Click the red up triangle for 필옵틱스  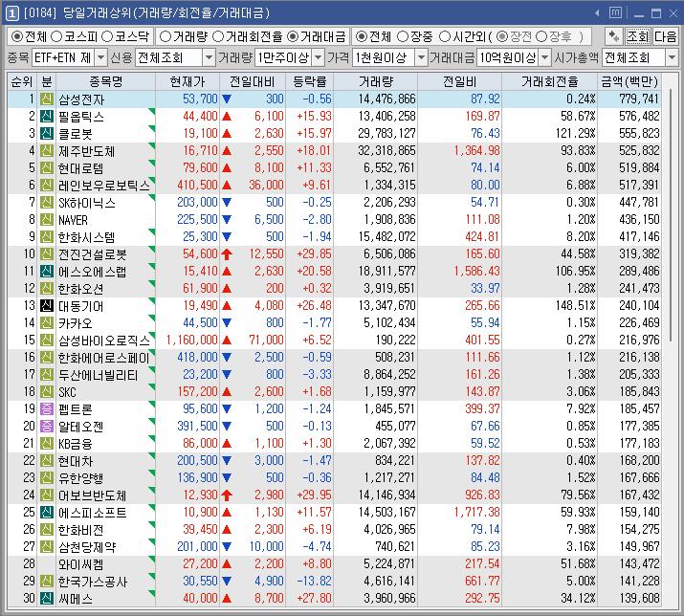pyautogui.click(x=227, y=116)
